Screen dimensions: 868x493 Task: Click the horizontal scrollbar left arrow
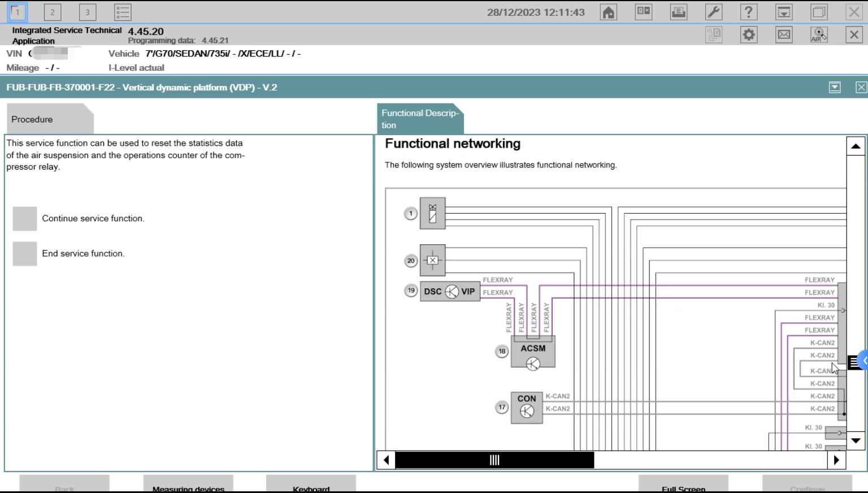(386, 460)
